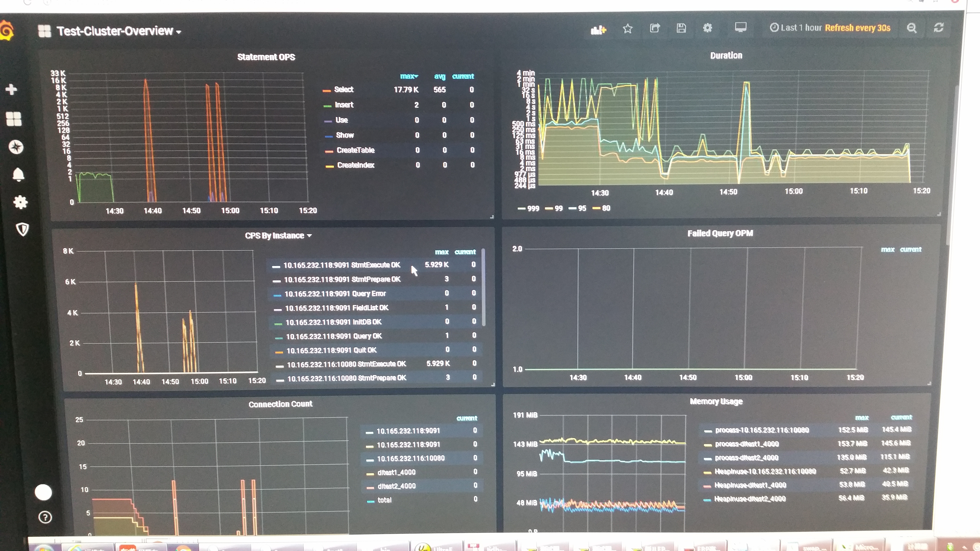Star this dashboard as favorite
Viewport: 980px width, 551px height.
pos(628,29)
